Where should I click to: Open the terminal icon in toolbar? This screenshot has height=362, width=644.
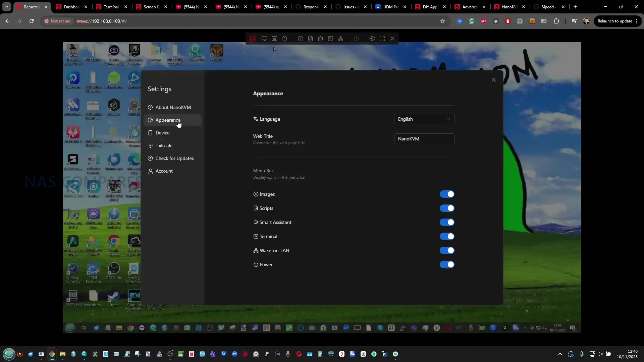click(331, 39)
